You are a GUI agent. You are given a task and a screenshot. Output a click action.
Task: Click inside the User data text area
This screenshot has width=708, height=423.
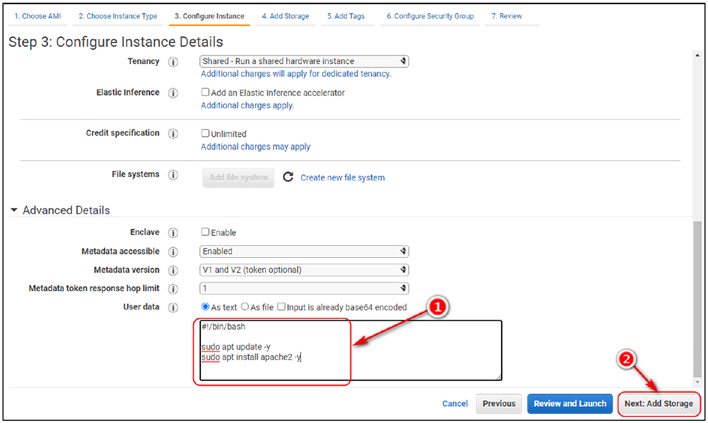pyautogui.click(x=351, y=350)
